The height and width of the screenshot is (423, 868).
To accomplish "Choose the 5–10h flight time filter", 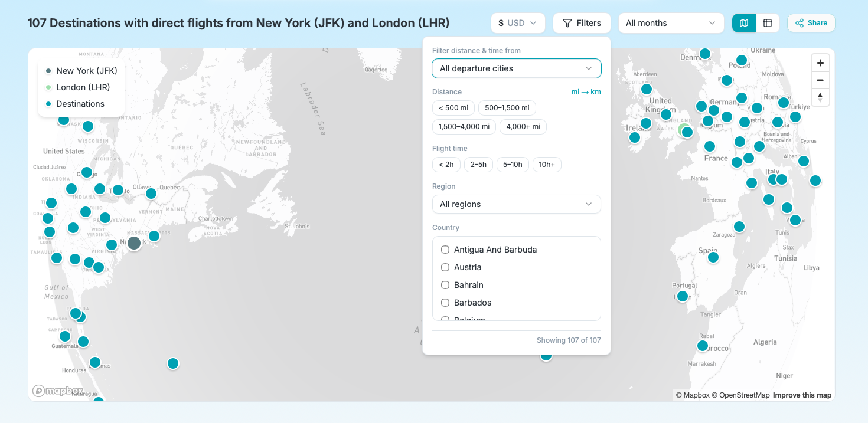I will click(x=513, y=165).
